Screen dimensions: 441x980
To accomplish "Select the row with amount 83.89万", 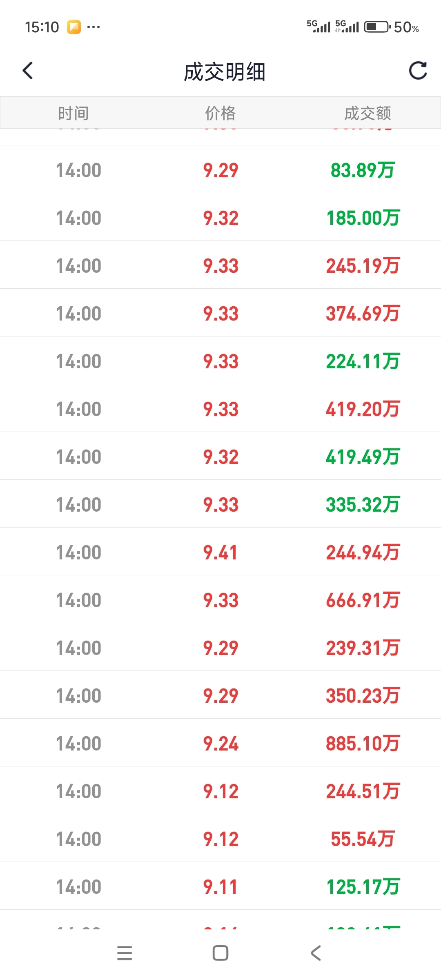I will click(x=220, y=169).
